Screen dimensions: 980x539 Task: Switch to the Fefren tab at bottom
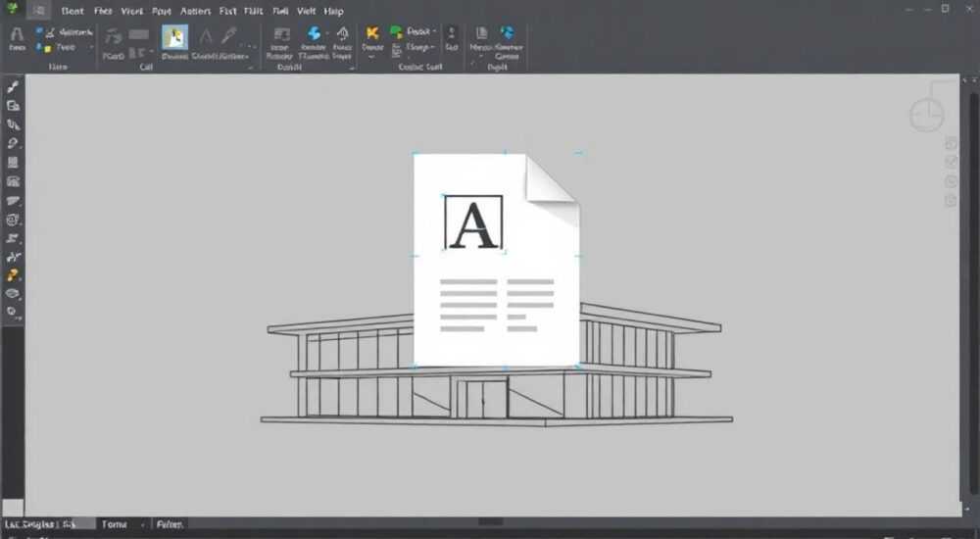tap(170, 524)
